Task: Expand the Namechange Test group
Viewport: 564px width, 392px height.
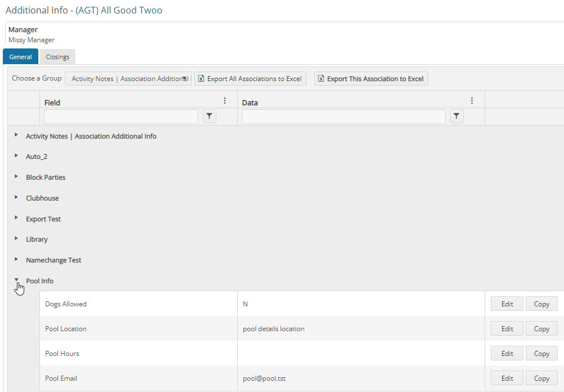Action: [x=16, y=259]
